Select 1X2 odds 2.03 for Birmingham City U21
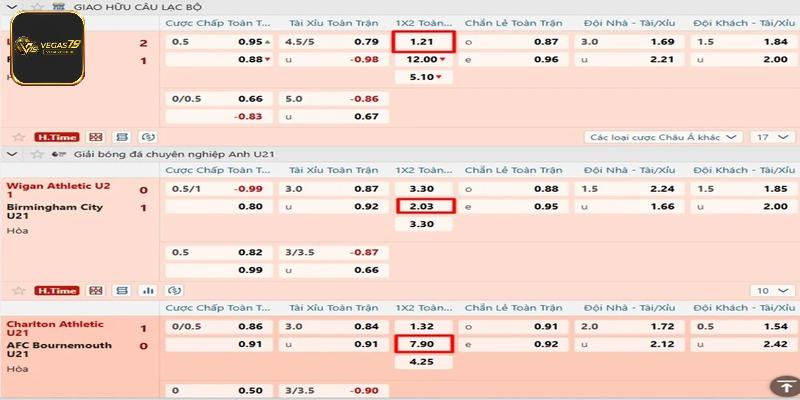 pos(423,207)
